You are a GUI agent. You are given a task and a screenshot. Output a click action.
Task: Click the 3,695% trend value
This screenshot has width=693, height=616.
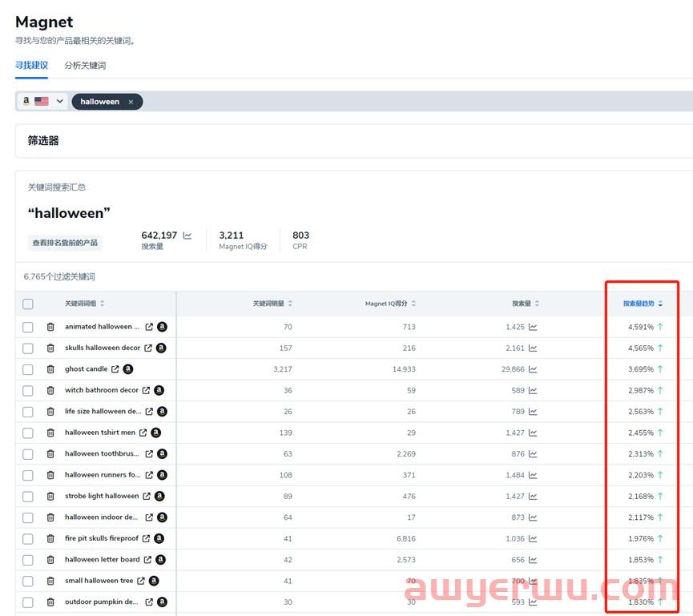(640, 369)
